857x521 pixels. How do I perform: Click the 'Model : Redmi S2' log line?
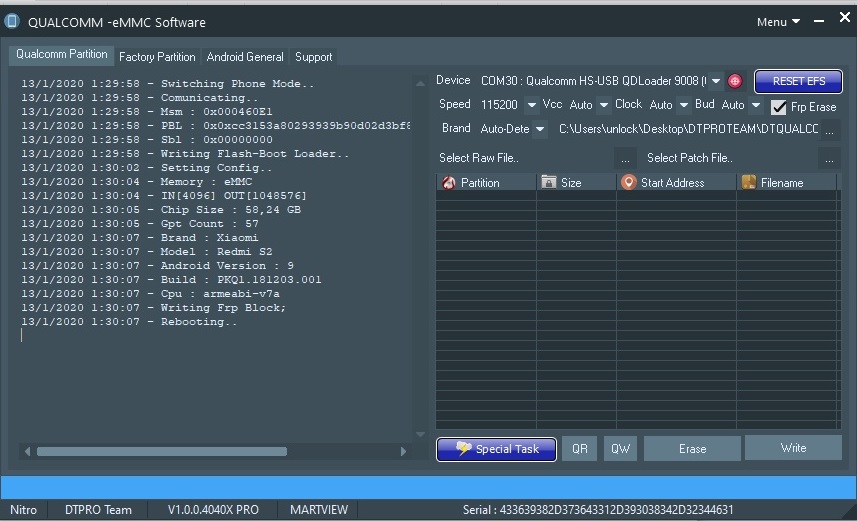click(146, 251)
